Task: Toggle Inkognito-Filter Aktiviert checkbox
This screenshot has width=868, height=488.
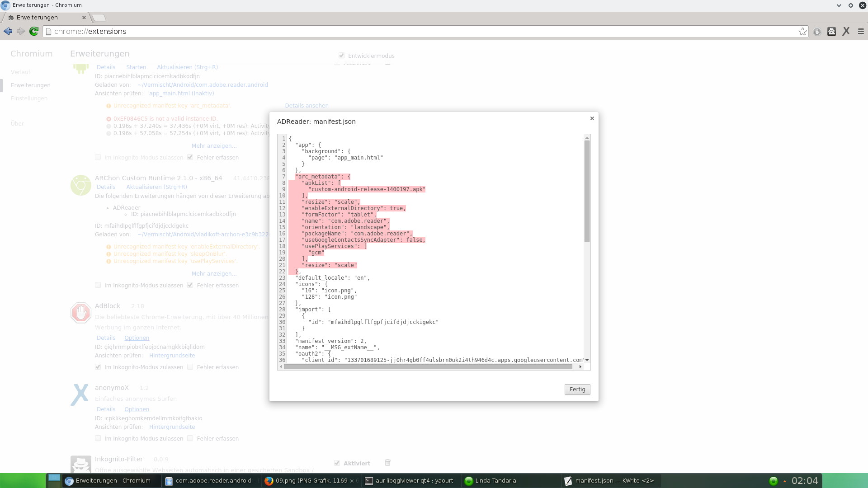Action: pos(337,463)
